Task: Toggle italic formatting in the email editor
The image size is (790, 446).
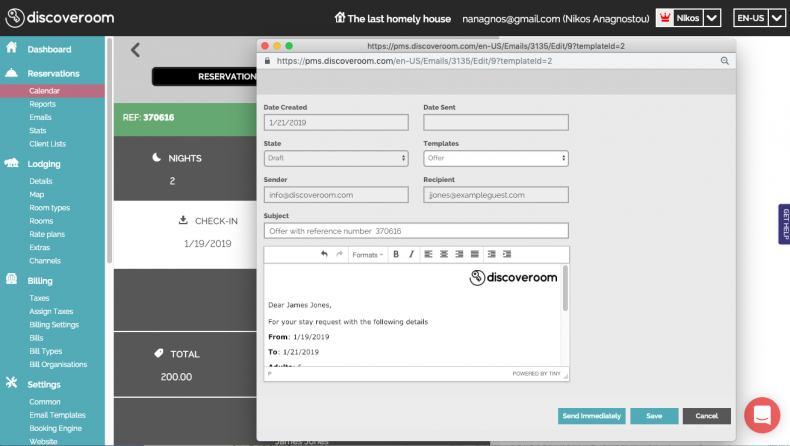Action: click(410, 255)
